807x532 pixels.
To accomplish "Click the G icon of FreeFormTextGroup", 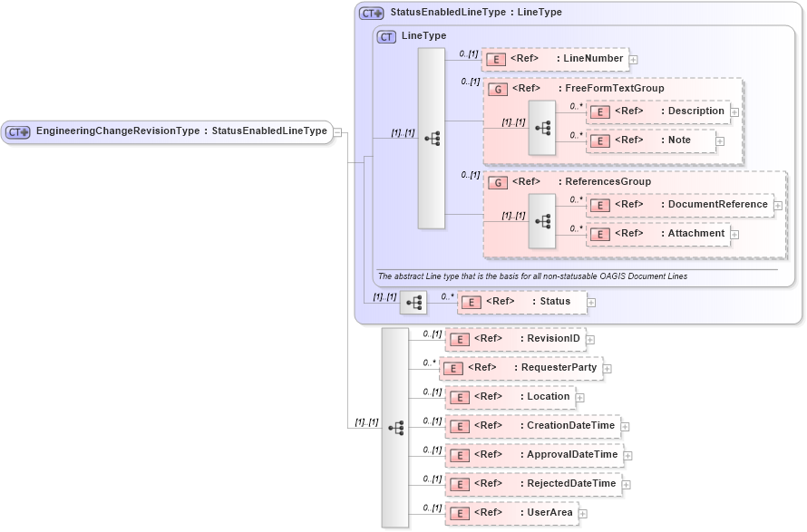I will pos(496,89).
